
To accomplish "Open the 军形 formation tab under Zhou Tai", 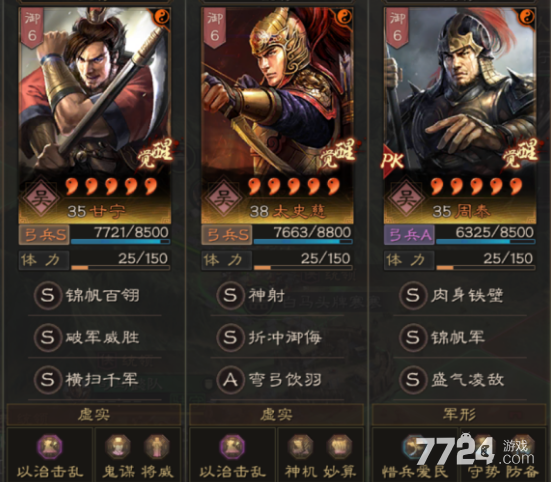I will [x=459, y=415].
